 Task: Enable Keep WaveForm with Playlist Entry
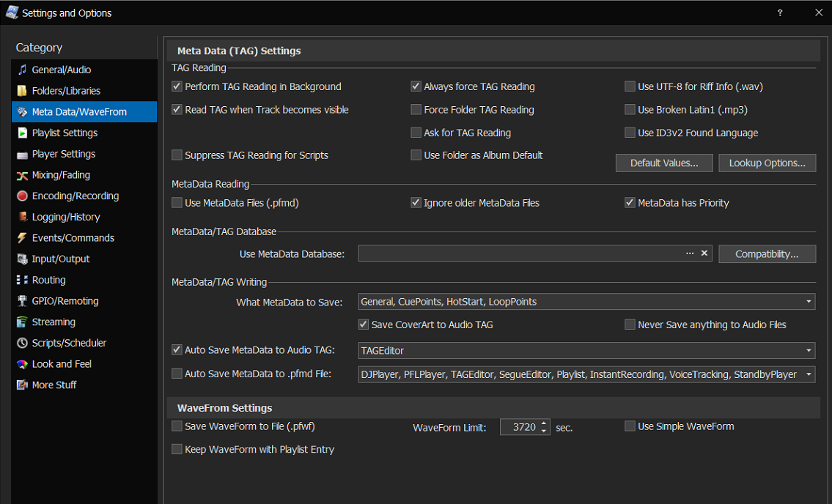click(177, 449)
